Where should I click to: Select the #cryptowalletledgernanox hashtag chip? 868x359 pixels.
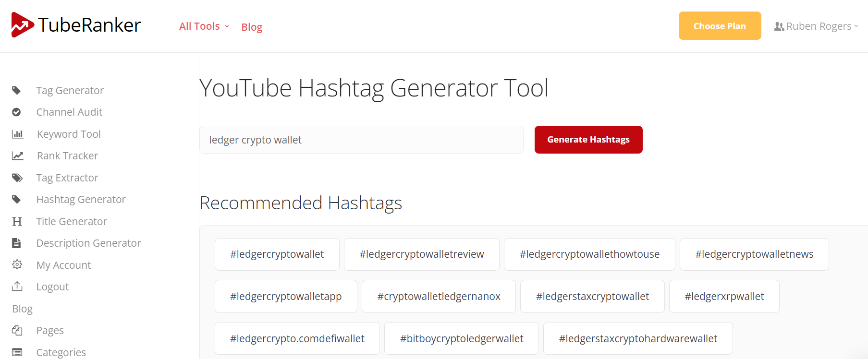(439, 297)
